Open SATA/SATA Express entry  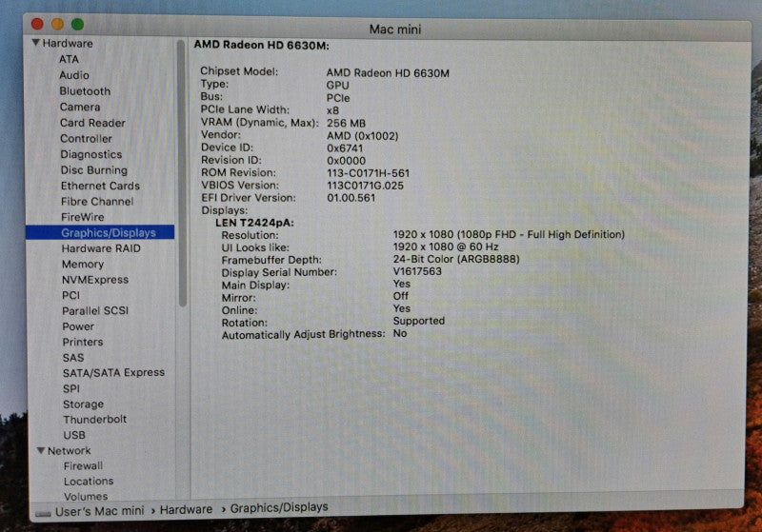(113, 372)
